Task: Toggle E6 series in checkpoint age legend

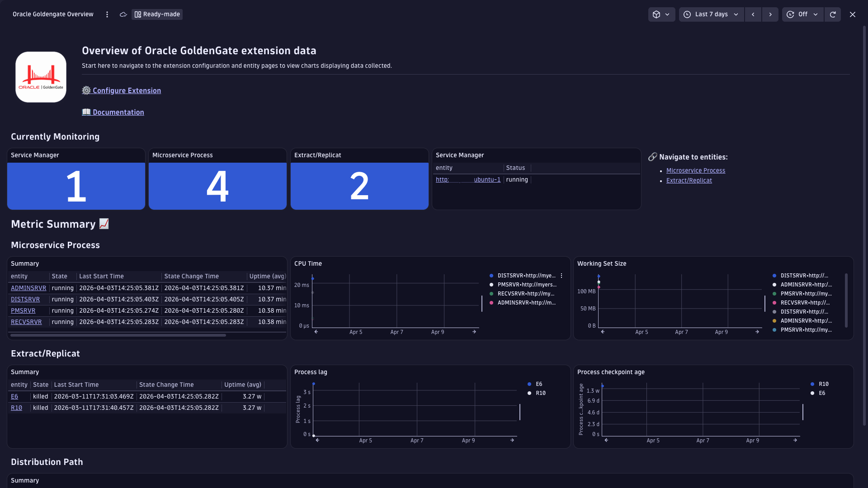Action: 818,393
